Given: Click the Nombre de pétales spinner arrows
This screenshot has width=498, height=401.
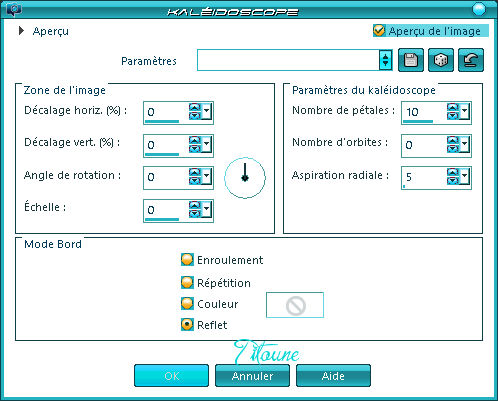Looking at the screenshot, I should (x=453, y=111).
